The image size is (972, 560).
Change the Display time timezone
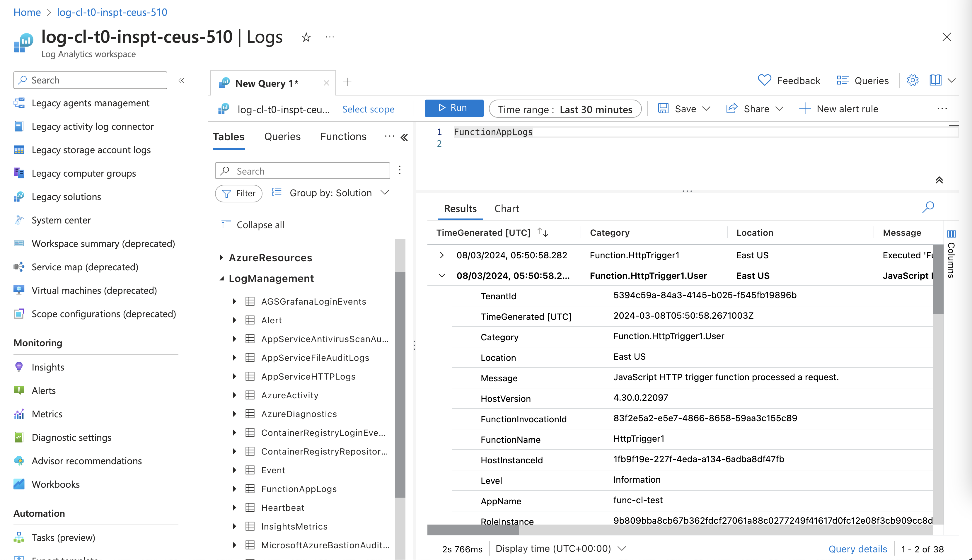(x=561, y=549)
